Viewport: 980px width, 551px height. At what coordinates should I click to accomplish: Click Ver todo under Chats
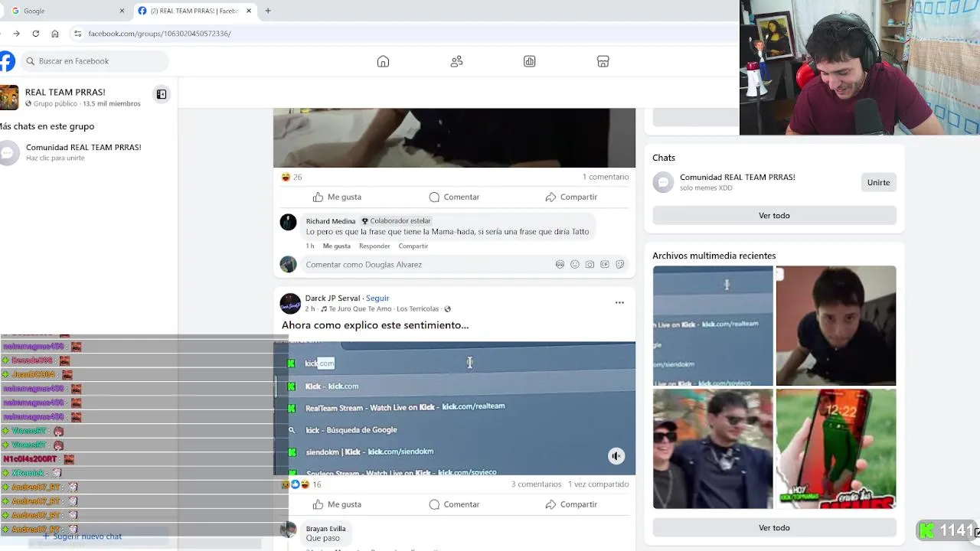(x=774, y=216)
